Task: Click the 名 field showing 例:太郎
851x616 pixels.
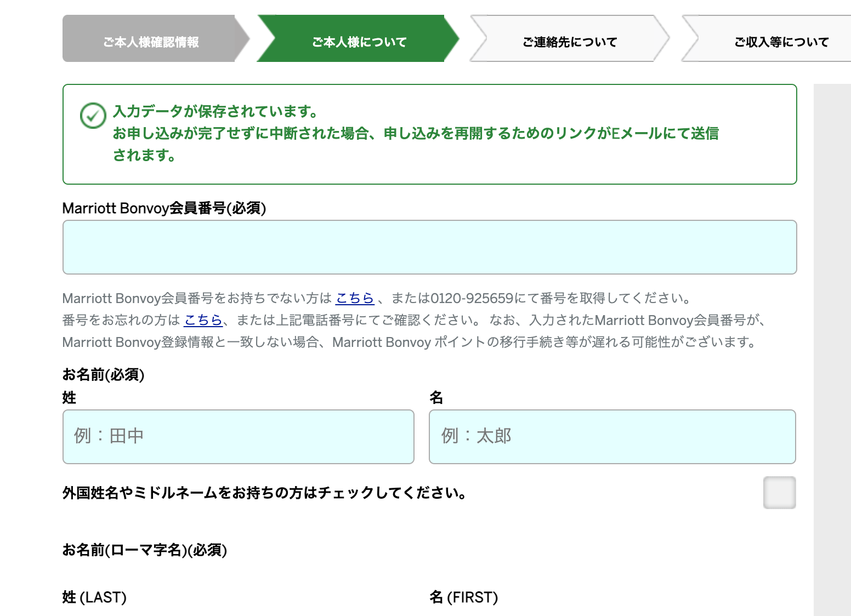Action: tap(612, 436)
